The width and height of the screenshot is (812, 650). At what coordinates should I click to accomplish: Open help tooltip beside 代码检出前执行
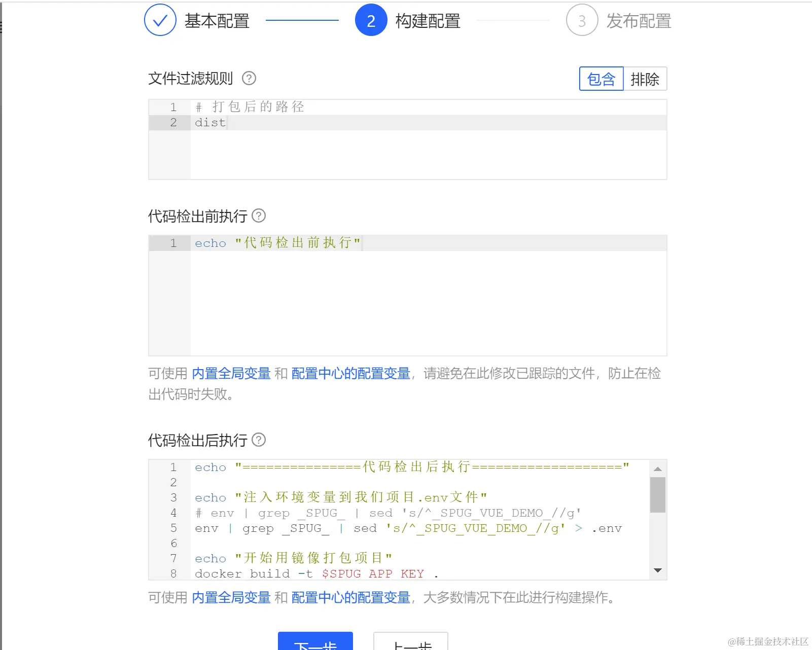click(x=259, y=216)
